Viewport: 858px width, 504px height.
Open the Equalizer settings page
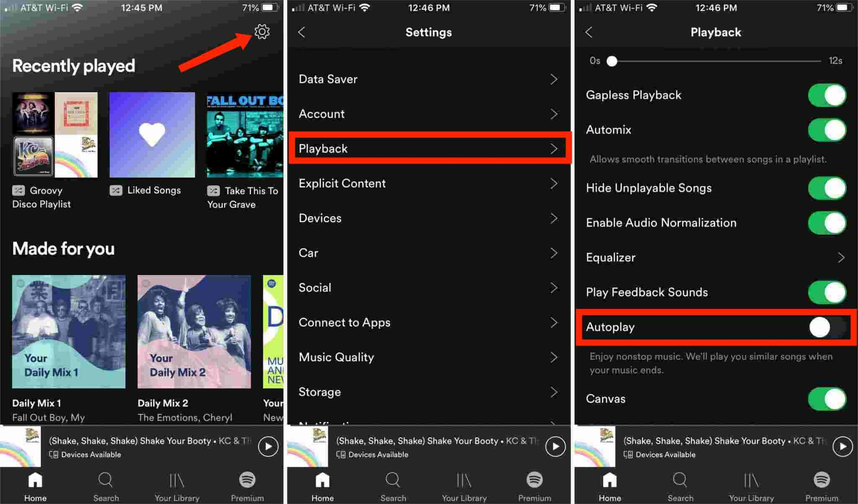click(714, 257)
